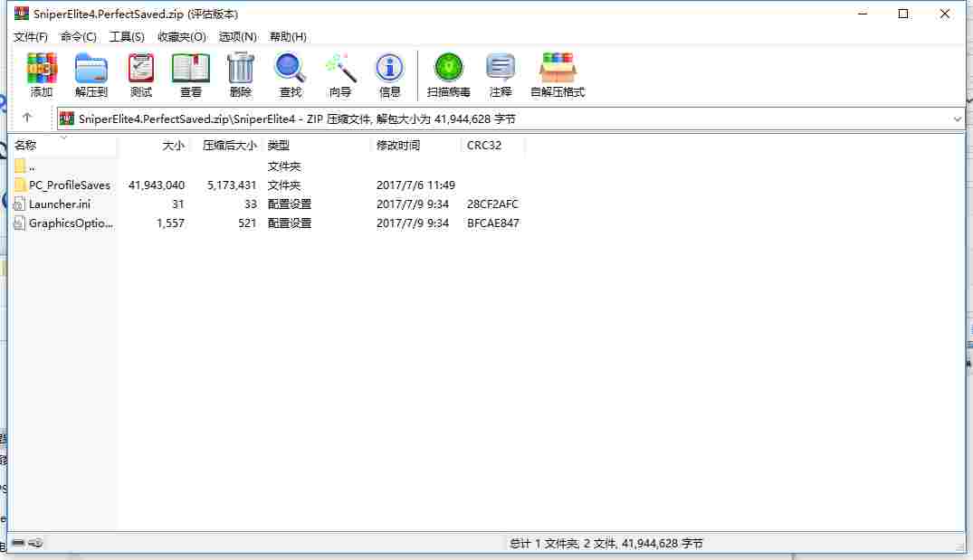Open the Help (帮助) menu
The width and height of the screenshot is (973, 560).
pyautogui.click(x=288, y=36)
